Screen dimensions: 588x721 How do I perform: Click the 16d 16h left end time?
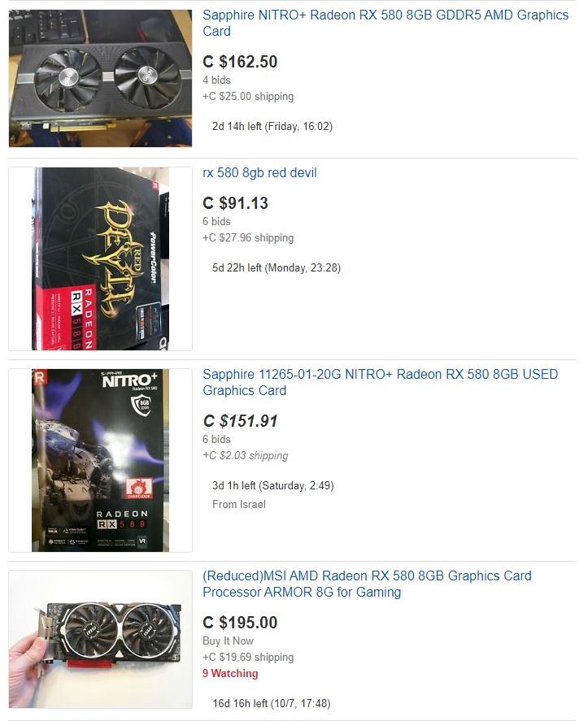272,704
